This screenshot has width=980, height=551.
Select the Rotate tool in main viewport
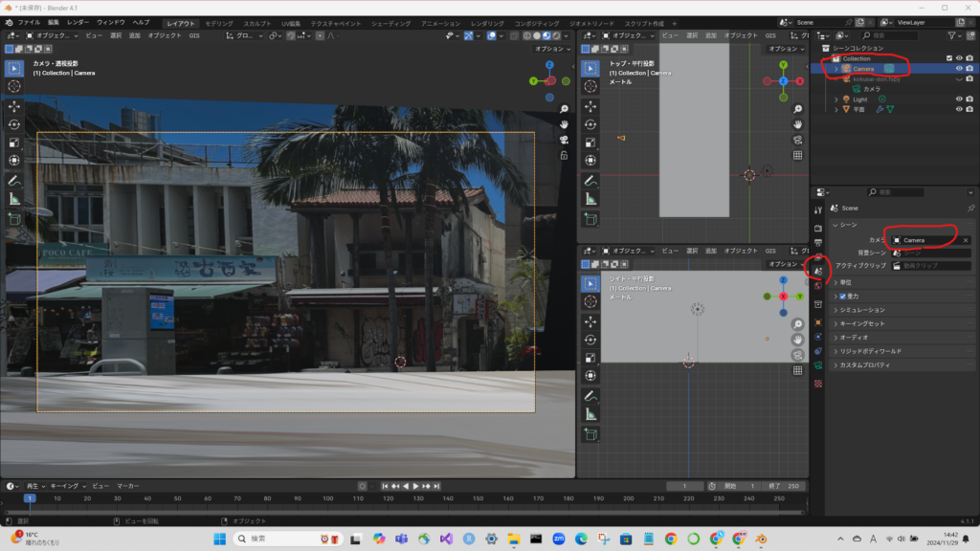pyautogui.click(x=14, y=124)
